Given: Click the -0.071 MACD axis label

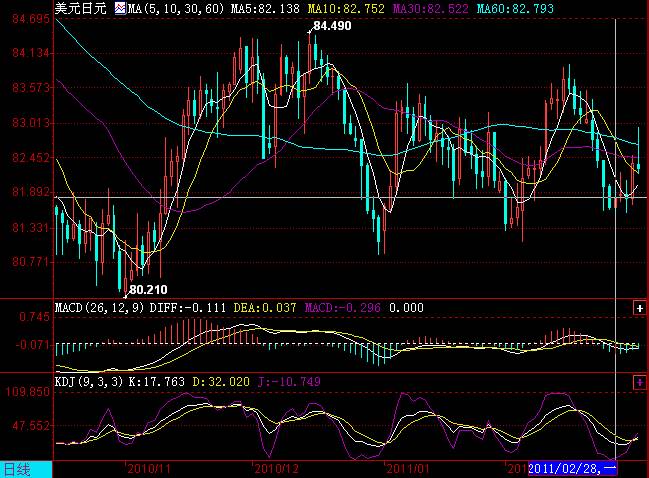Looking at the screenshot, I should tap(32, 345).
